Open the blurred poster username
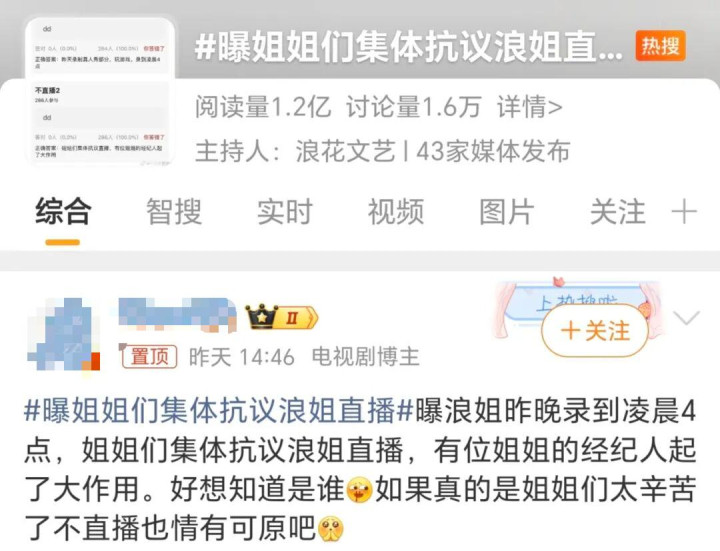 coord(177,313)
